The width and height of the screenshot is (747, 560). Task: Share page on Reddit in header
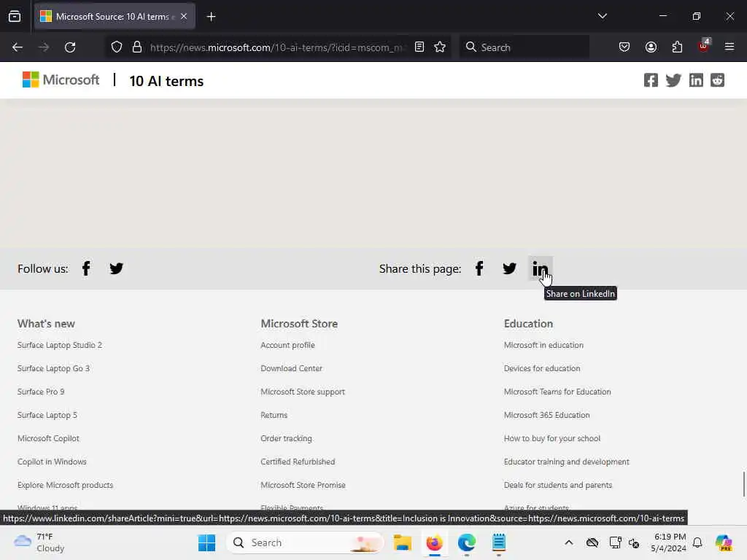point(718,80)
